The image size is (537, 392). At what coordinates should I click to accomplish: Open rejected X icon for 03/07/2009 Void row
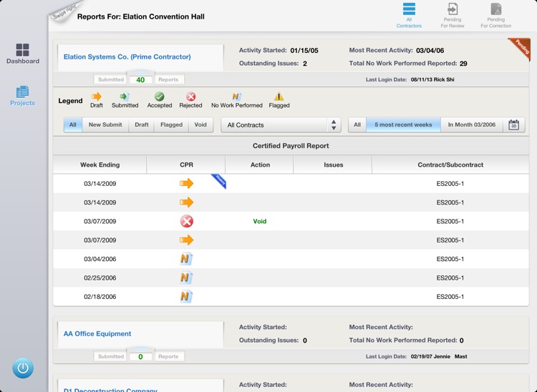pos(187,221)
